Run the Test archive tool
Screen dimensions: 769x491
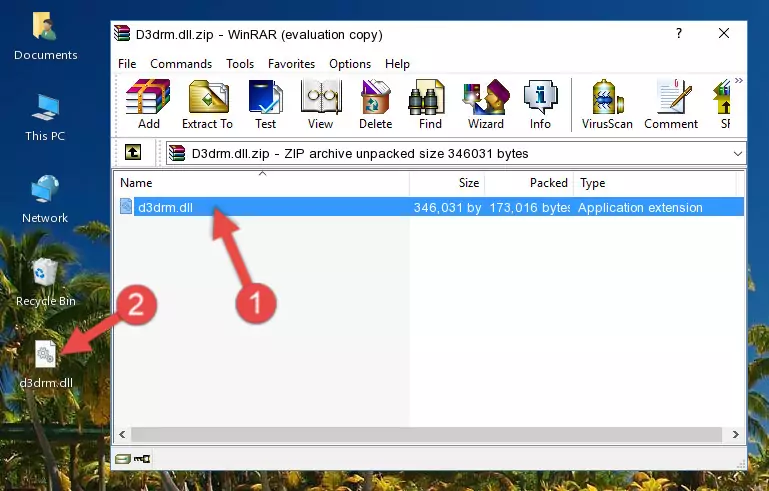coord(265,104)
